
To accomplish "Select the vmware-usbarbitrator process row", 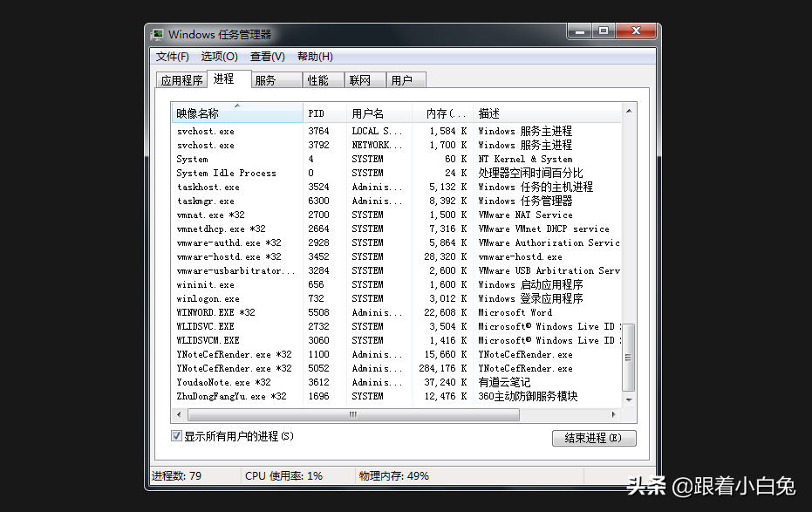I will click(396, 270).
